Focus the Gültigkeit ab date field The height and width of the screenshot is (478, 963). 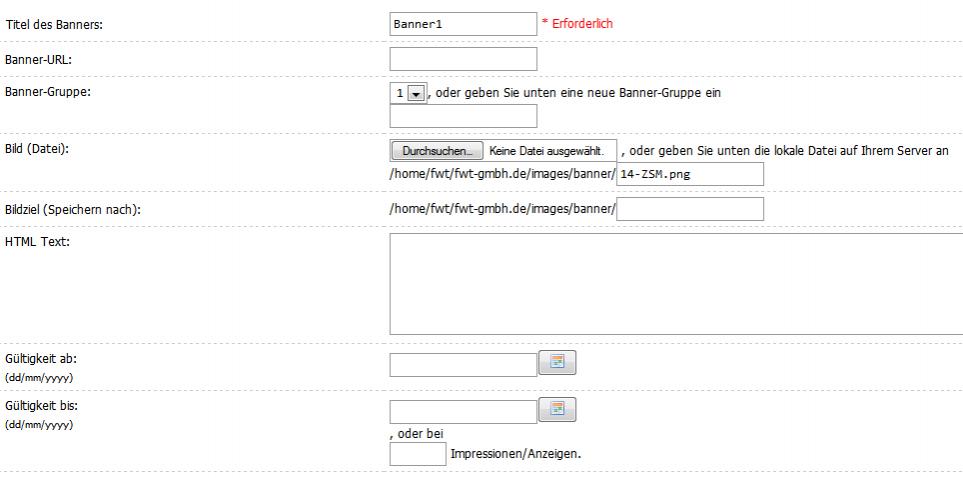tap(463, 364)
